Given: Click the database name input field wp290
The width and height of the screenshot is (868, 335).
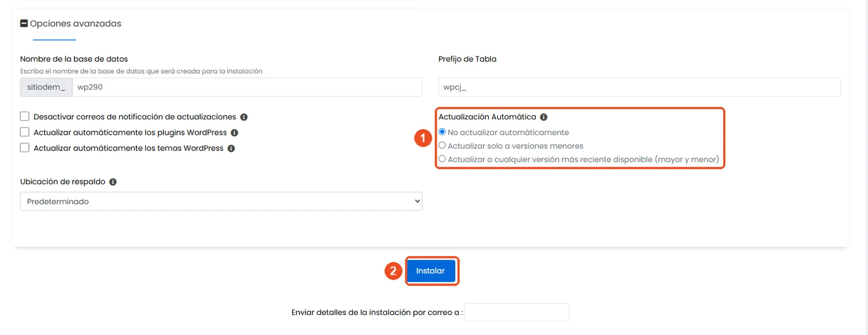Looking at the screenshot, I should [247, 87].
